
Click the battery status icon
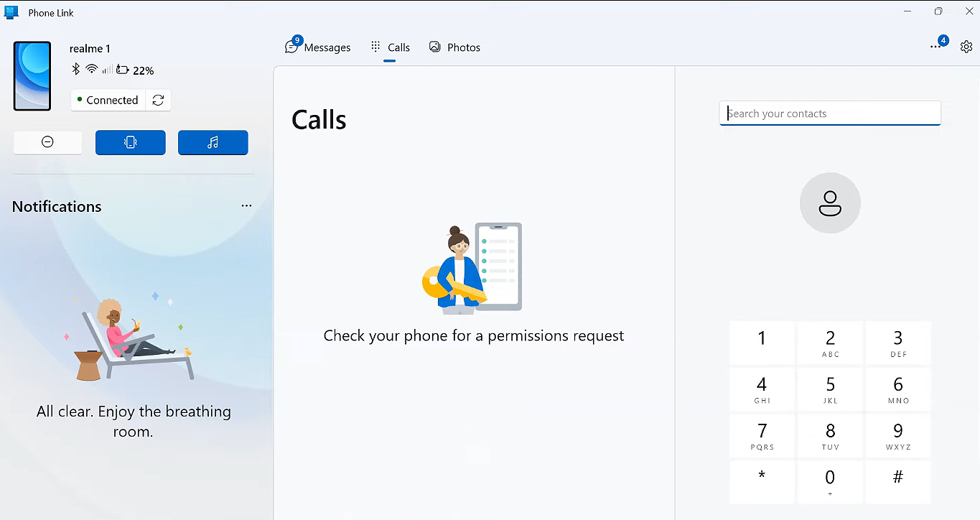tap(123, 70)
